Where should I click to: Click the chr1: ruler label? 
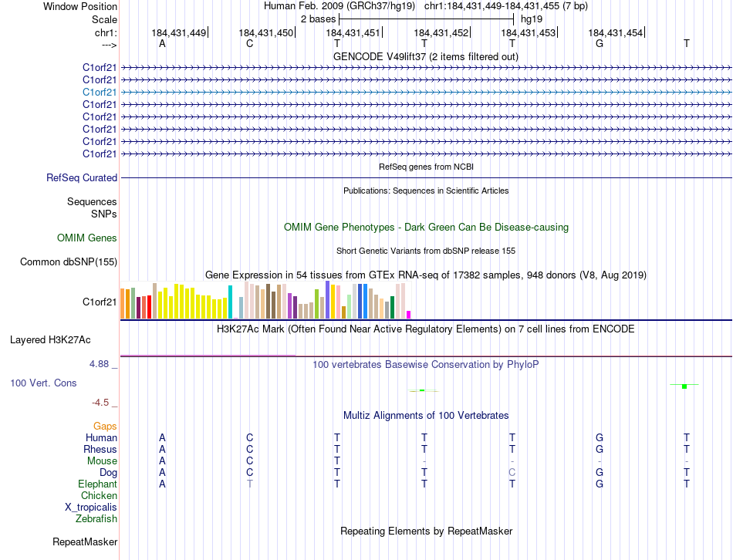point(106,32)
